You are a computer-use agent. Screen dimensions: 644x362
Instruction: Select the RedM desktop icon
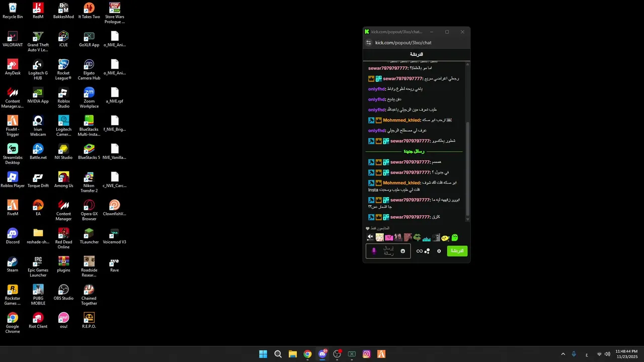(x=38, y=11)
